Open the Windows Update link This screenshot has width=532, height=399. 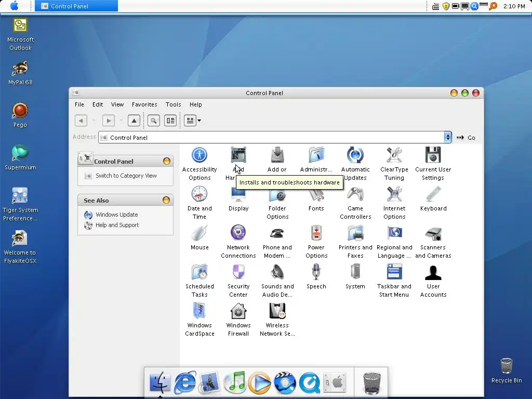tap(117, 215)
